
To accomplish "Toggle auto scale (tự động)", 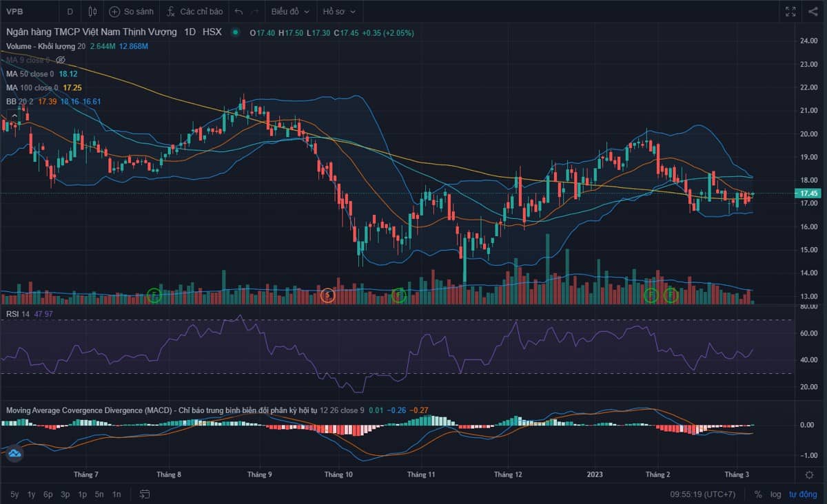I will pos(803,494).
